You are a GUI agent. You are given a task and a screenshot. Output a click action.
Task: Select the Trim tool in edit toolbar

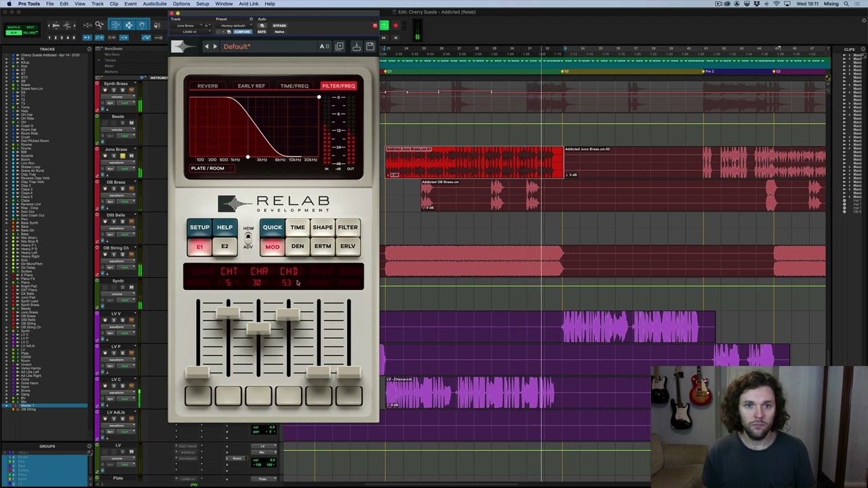click(115, 25)
